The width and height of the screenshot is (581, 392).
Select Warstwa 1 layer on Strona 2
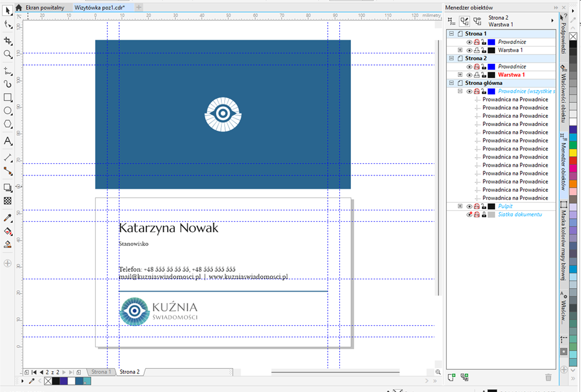coord(511,75)
